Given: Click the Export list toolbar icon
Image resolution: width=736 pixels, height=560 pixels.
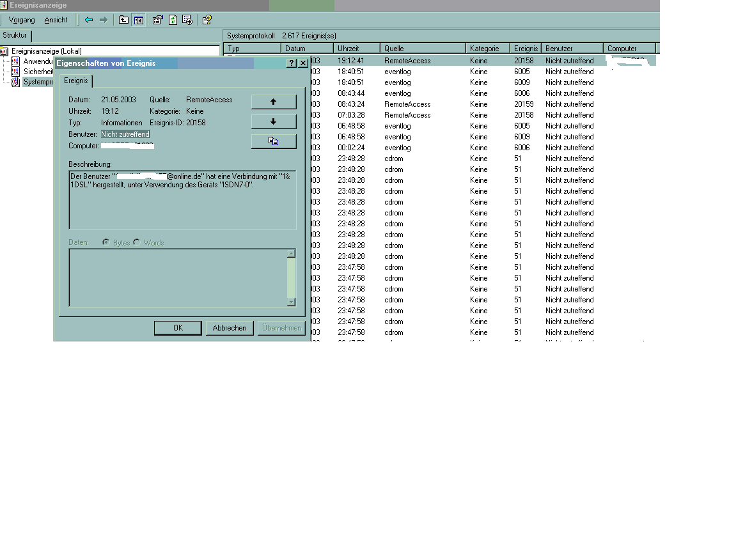Looking at the screenshot, I should click(187, 20).
